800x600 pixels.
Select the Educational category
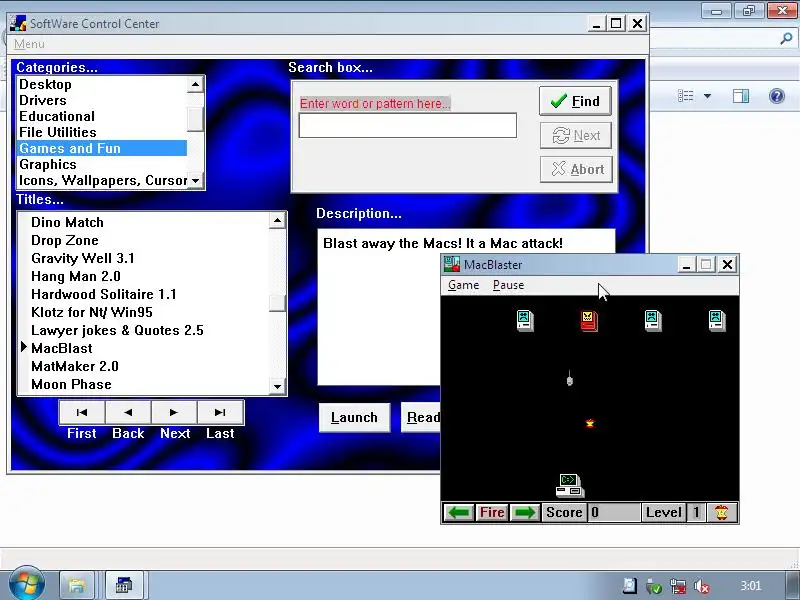102,116
